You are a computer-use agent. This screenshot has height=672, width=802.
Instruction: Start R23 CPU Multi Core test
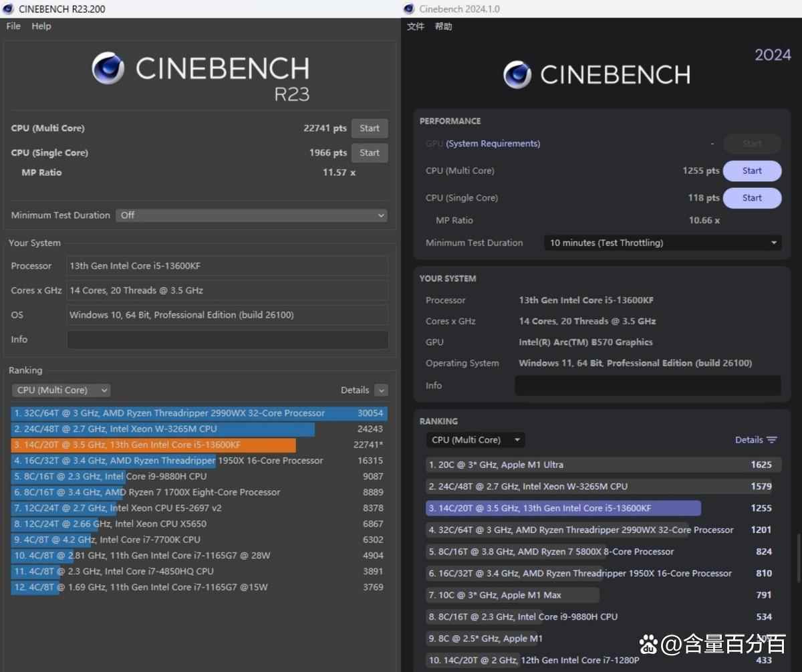pos(370,128)
